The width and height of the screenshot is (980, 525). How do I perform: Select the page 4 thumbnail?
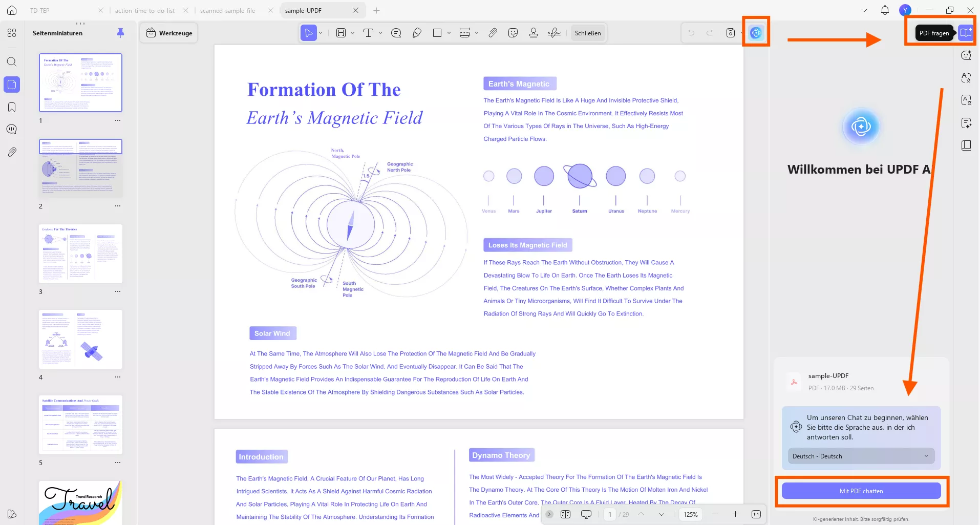tap(81, 339)
